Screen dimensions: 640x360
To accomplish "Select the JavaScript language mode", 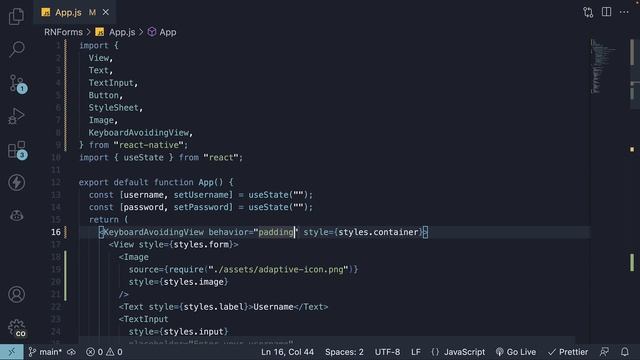I will click(458, 352).
